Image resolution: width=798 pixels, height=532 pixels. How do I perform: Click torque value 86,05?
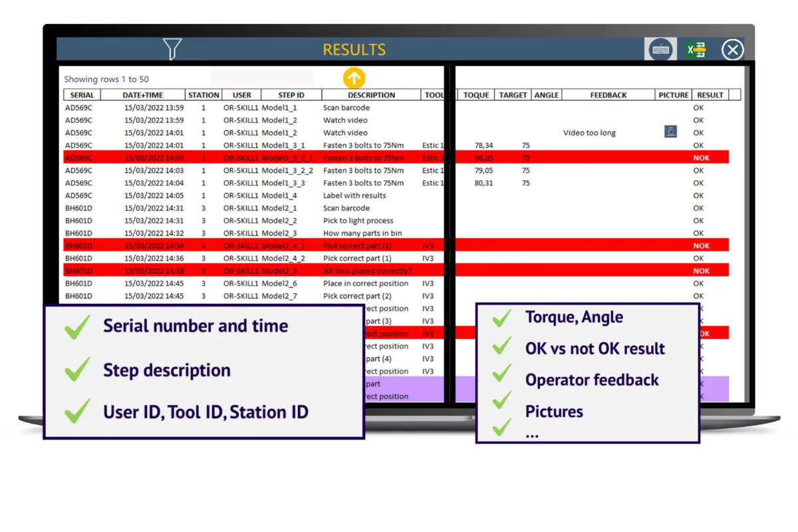tap(483, 158)
